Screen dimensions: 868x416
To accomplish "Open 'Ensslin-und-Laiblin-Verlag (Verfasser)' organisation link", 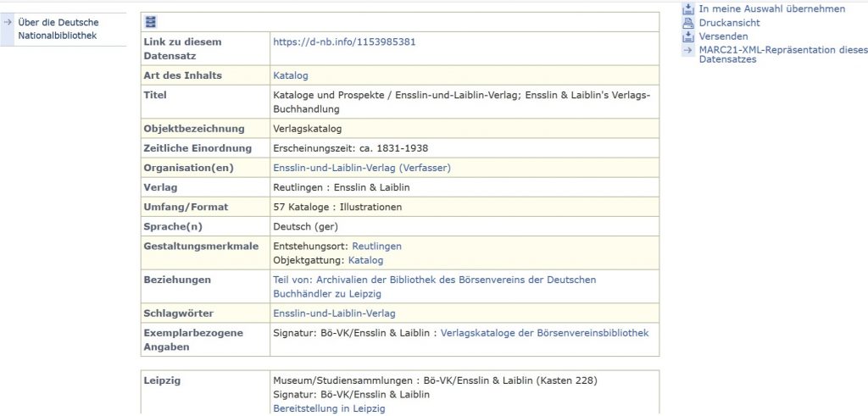I will (361, 168).
